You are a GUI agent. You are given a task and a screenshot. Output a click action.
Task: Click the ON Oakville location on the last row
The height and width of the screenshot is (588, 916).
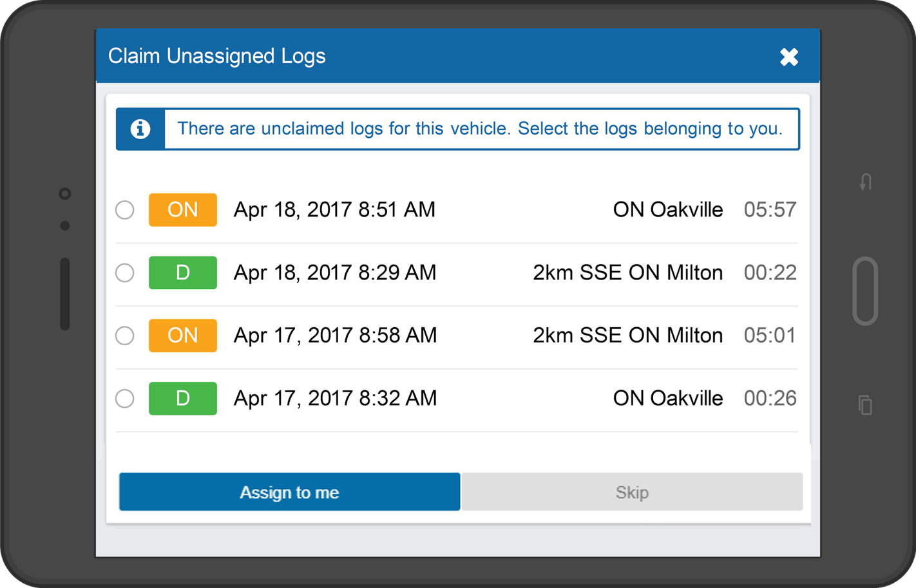(x=668, y=398)
